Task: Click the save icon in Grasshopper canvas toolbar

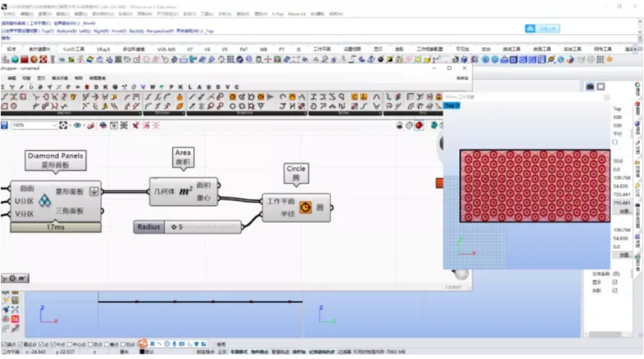Action: [x=5, y=125]
